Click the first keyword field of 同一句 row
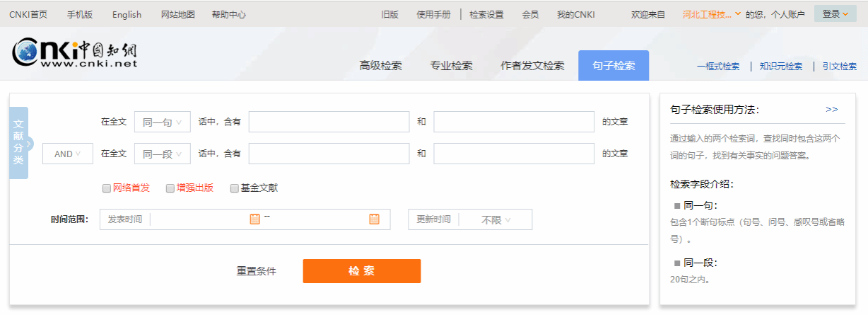 [329, 122]
